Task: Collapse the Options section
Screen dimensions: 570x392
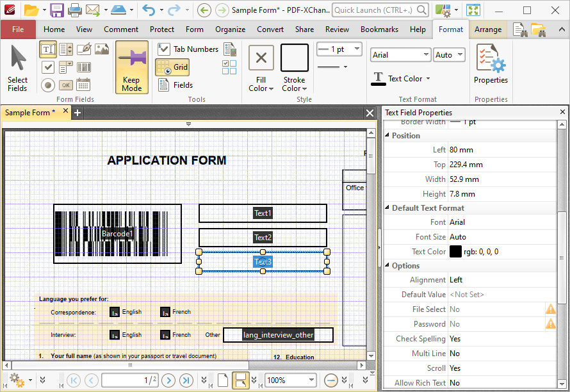Action: pyautogui.click(x=387, y=265)
